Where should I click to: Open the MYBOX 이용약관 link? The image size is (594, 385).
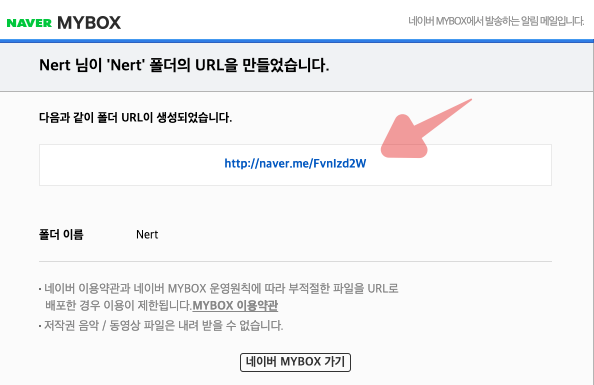(235, 305)
